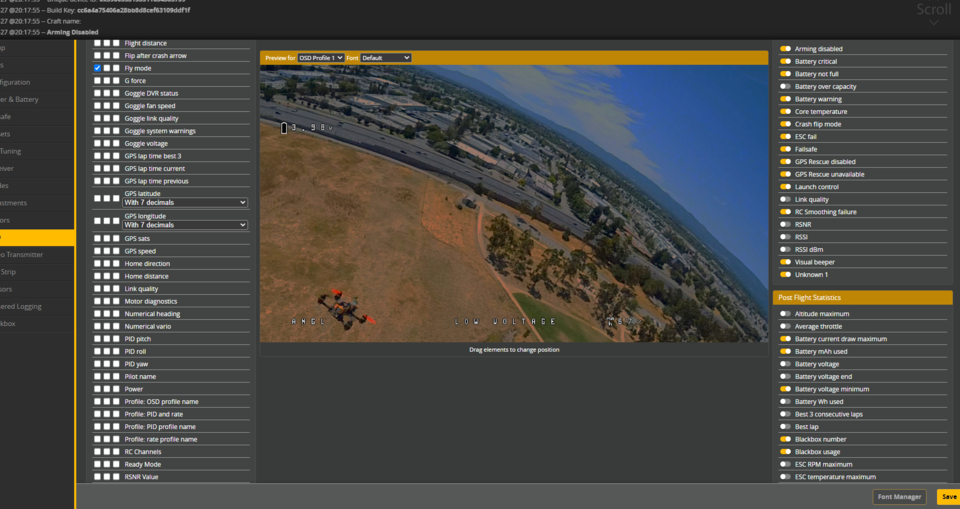Screen dimensions: 960x509
Task: Open the Font dropdown set to Default
Action: coord(386,58)
